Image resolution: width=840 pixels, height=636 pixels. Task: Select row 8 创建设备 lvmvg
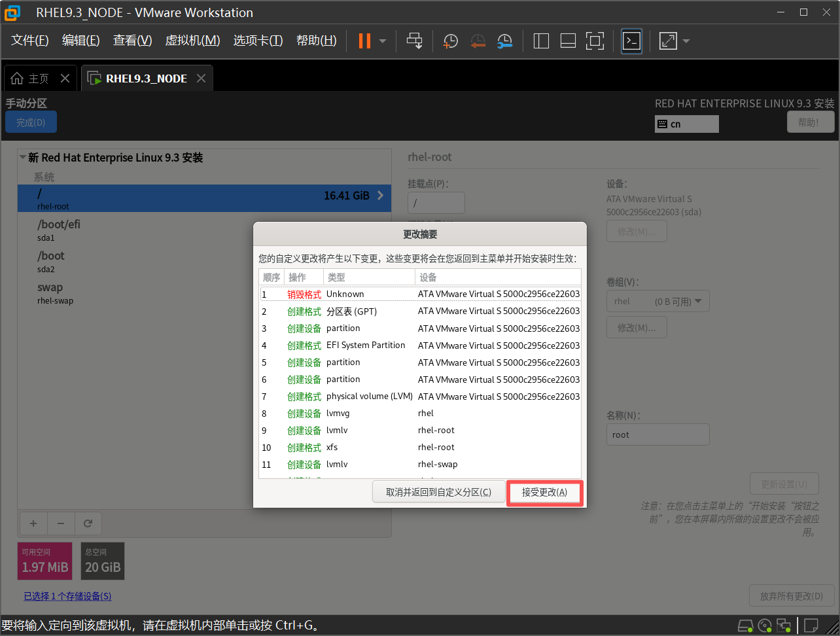[420, 414]
